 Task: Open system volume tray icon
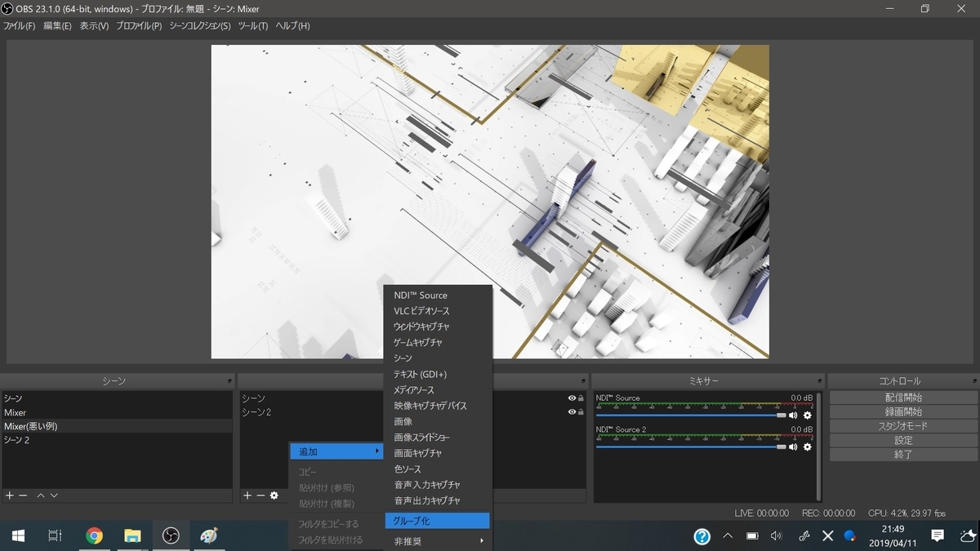776,536
